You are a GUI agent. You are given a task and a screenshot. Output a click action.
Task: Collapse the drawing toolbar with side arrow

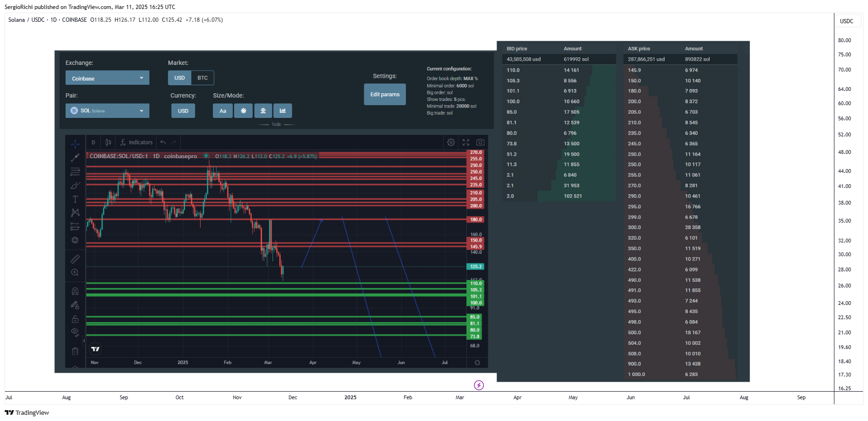pos(84,340)
